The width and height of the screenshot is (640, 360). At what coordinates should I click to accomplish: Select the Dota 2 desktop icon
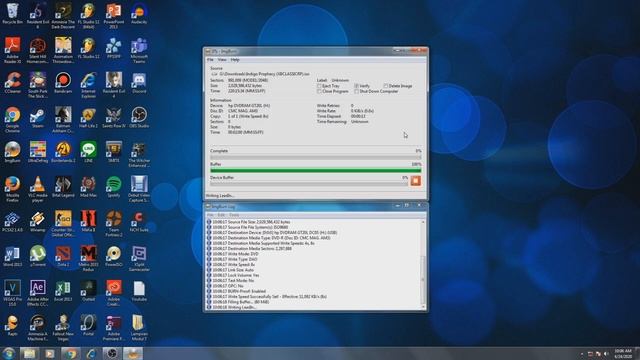click(x=63, y=256)
